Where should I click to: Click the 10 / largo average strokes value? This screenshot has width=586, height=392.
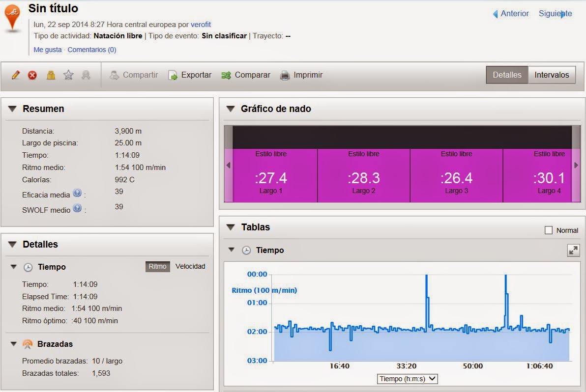pyautogui.click(x=107, y=361)
